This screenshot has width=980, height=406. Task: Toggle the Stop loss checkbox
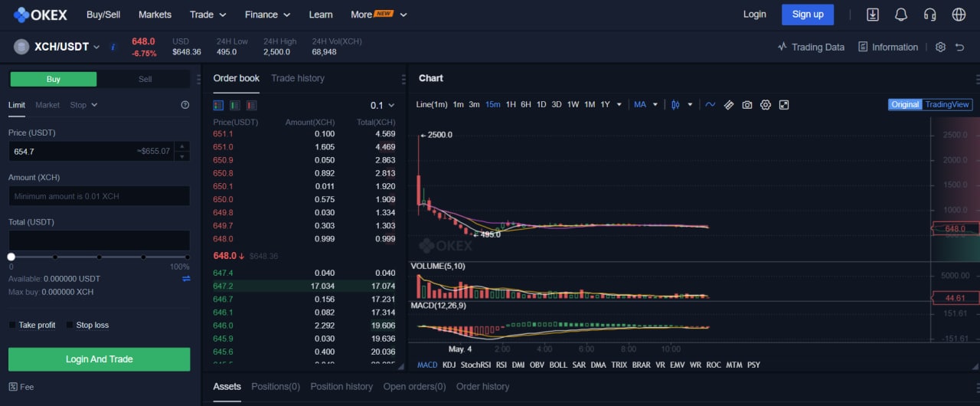point(70,325)
